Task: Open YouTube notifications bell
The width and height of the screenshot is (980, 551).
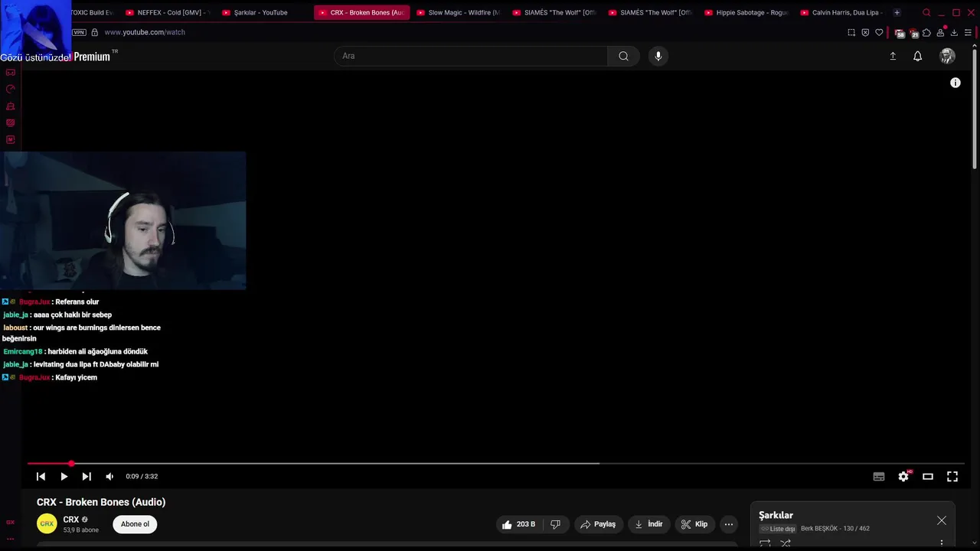Action: click(x=917, y=56)
